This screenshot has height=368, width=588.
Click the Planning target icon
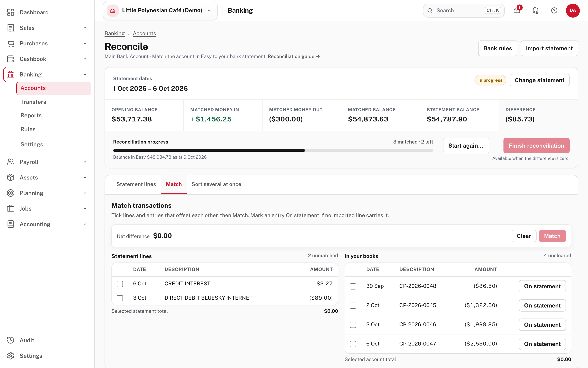(10, 193)
